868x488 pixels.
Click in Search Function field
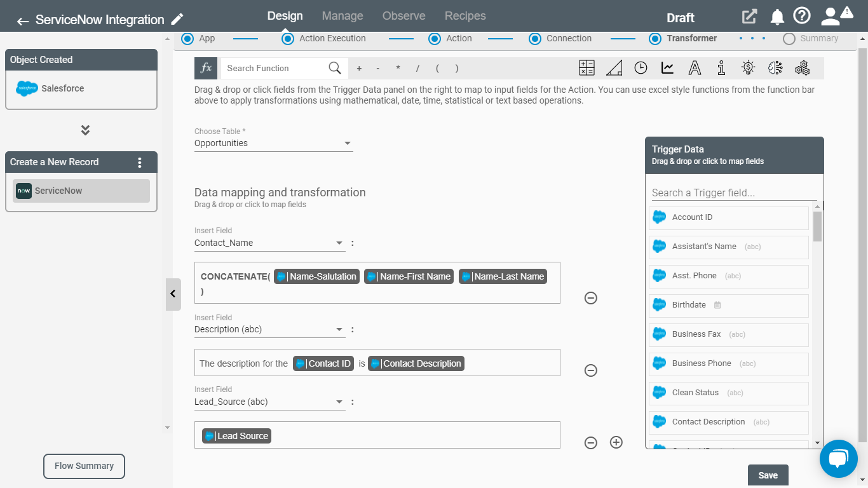click(273, 68)
